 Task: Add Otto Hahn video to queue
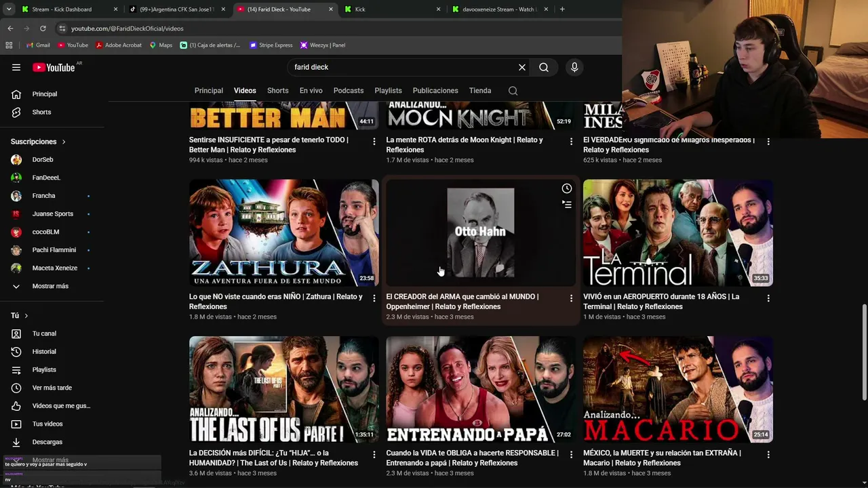[567, 204]
